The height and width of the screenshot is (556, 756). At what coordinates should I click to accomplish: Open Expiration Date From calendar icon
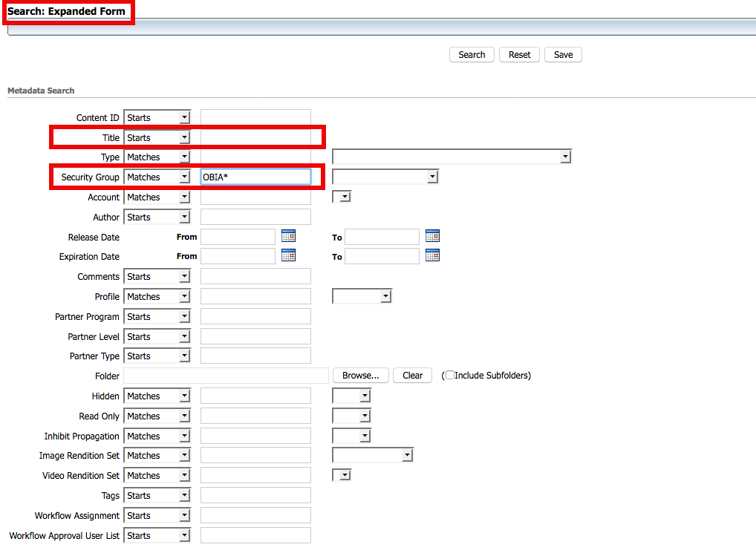click(288, 255)
